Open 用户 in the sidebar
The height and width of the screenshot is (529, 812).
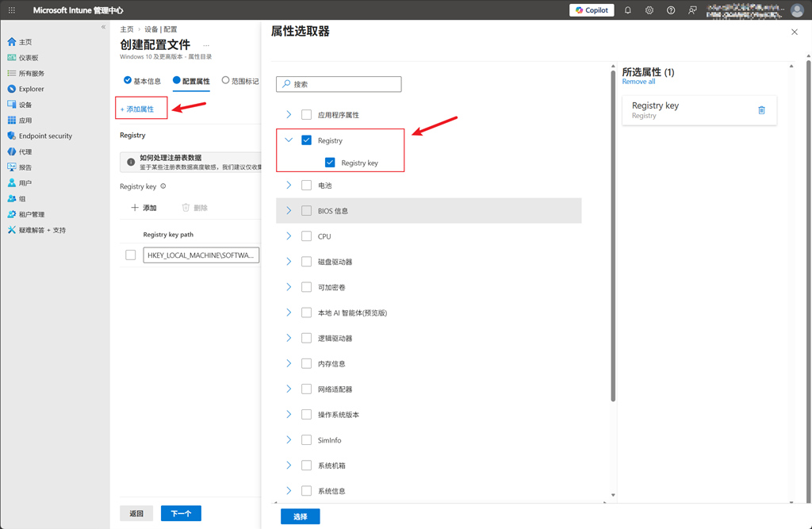[x=20, y=183]
